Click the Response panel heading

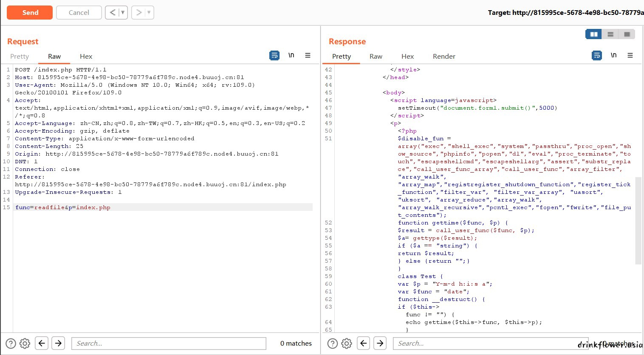(347, 41)
